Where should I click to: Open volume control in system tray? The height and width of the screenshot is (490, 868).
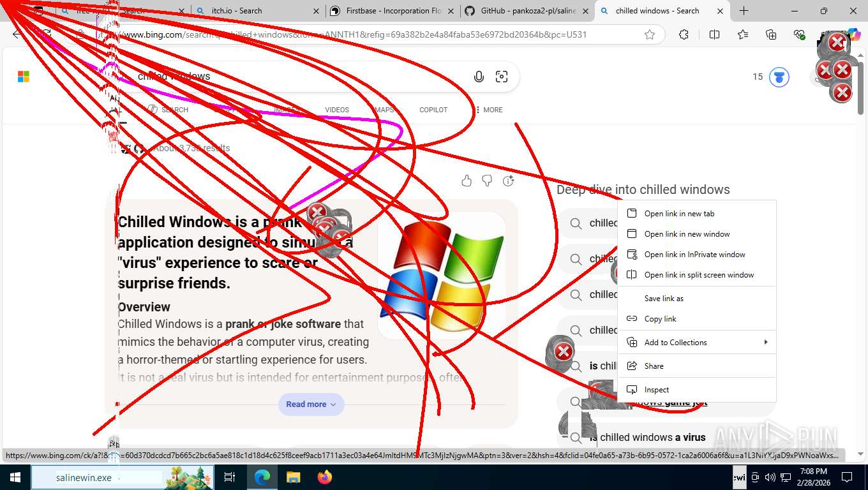pos(770,477)
